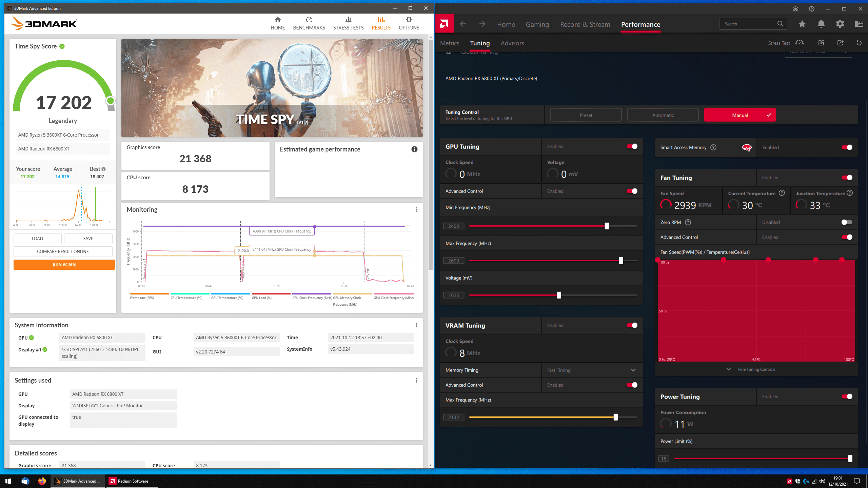This screenshot has width=868, height=488.
Task: Open Windows Start menu
Action: click(x=8, y=481)
